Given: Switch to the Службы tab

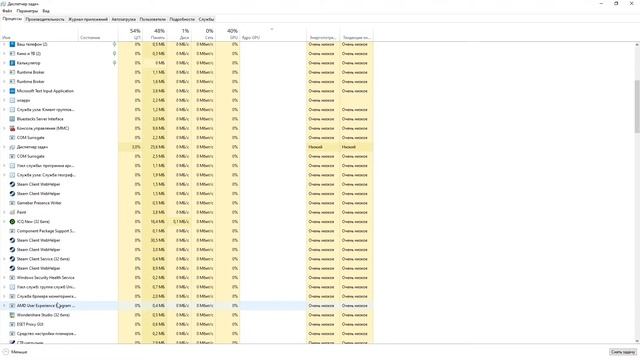Looking at the screenshot, I should (x=206, y=19).
